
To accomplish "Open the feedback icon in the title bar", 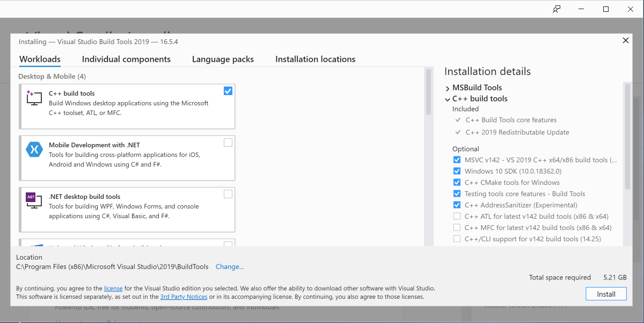I will click(x=556, y=9).
